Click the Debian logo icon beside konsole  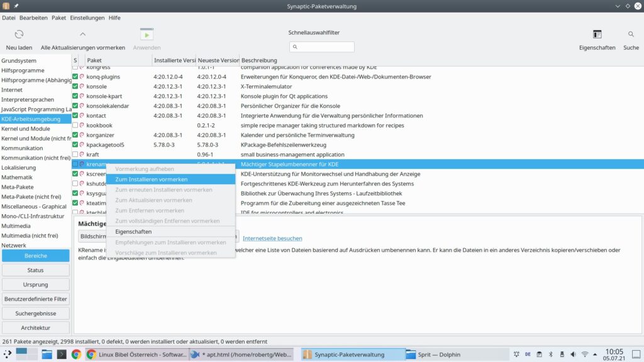point(82,86)
